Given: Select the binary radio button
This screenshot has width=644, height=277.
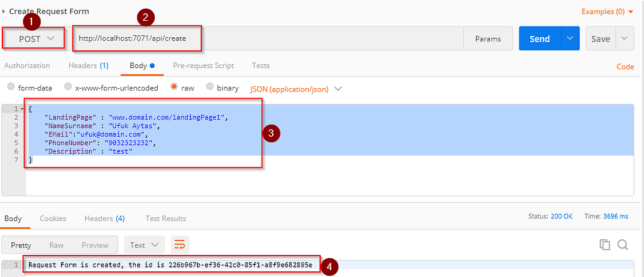Looking at the screenshot, I should click(210, 87).
